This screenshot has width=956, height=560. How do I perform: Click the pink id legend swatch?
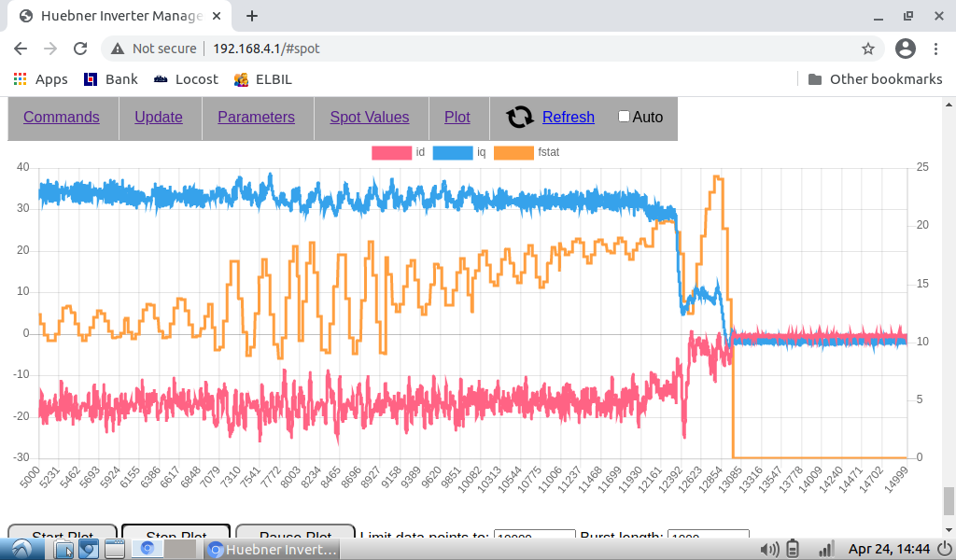tap(391, 152)
